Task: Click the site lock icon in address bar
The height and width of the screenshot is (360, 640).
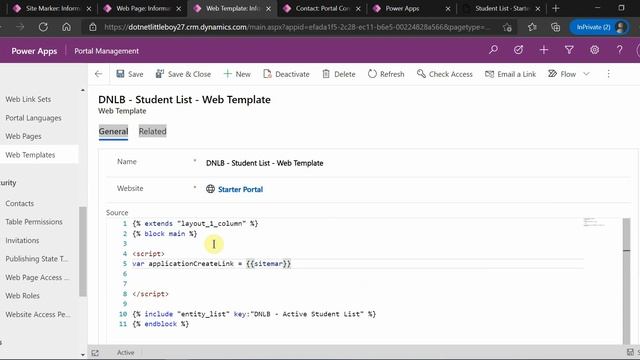Action: [93, 27]
